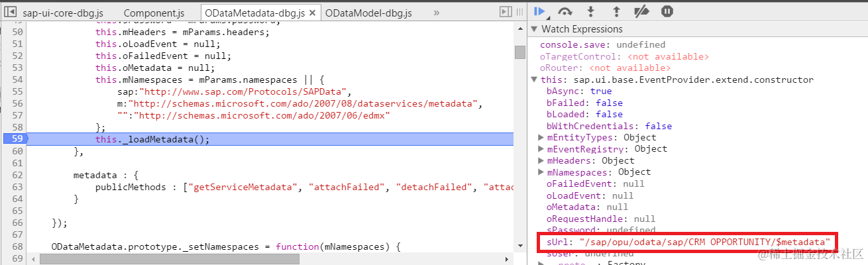This screenshot has height=265, width=868.
Task: Select the oTargetControl watch expression
Action: [x=624, y=56]
